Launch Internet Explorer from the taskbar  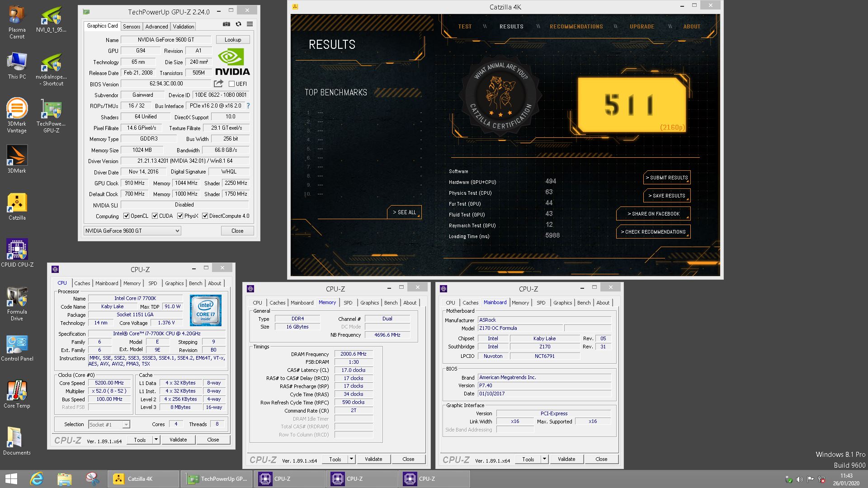37,479
